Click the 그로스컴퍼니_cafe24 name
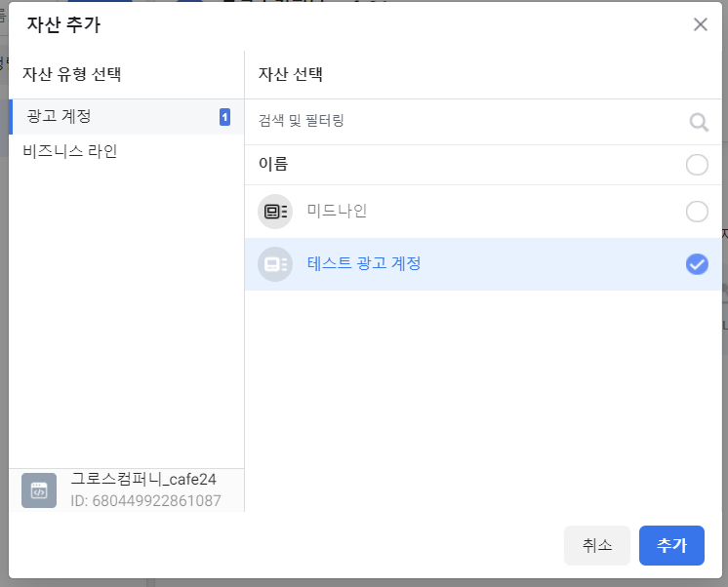 (x=143, y=479)
